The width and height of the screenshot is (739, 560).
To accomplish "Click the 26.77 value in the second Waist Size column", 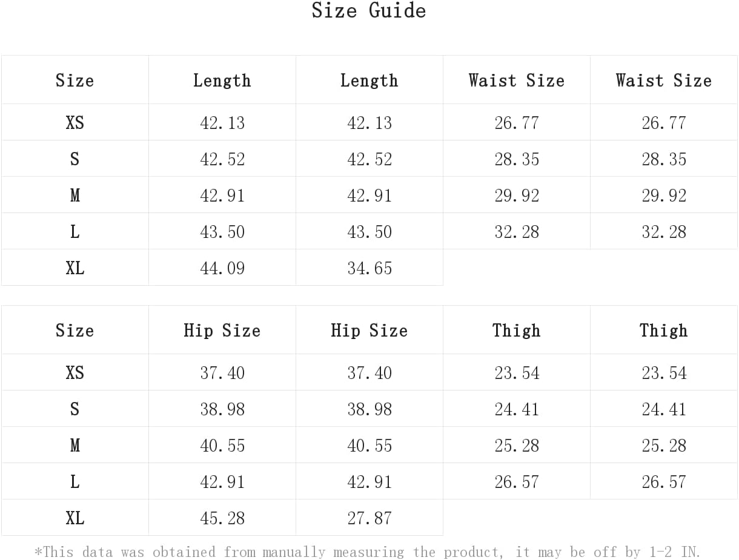I will point(664,123).
